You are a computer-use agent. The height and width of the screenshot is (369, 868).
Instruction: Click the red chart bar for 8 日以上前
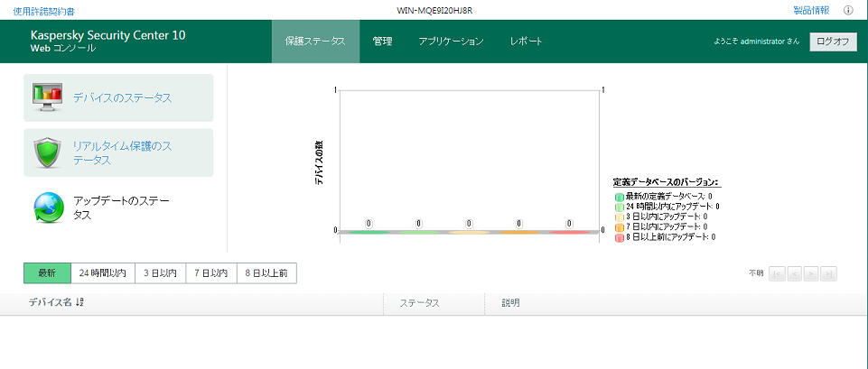(x=569, y=233)
